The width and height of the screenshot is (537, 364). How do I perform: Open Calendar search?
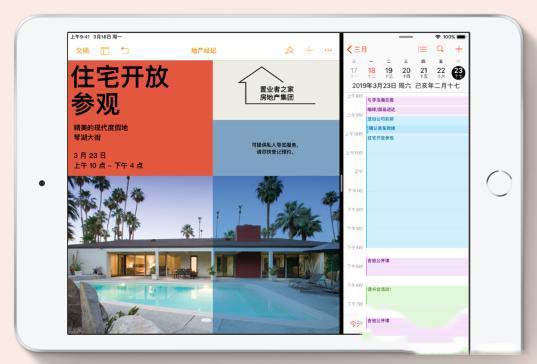(440, 49)
